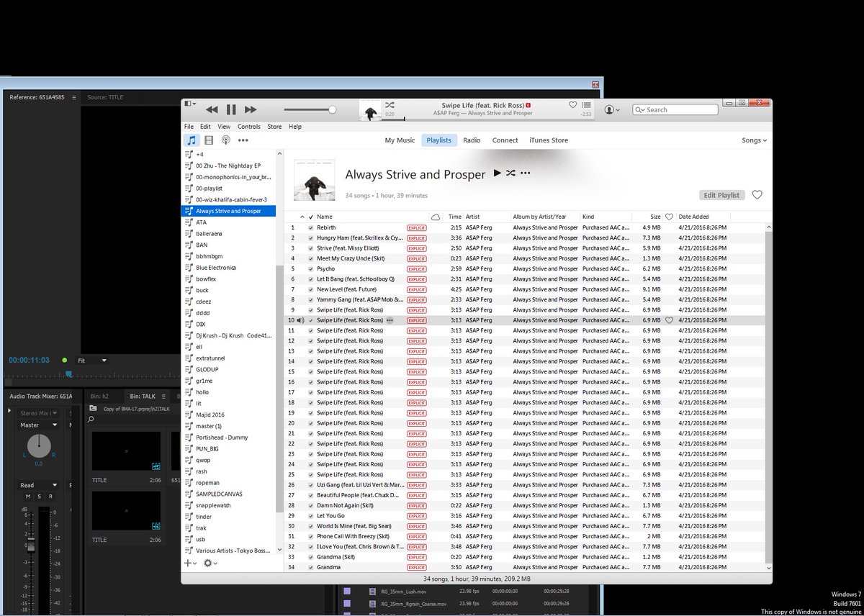
Task: Switch to Bin: h2 tab in Premiere
Action: click(99, 396)
